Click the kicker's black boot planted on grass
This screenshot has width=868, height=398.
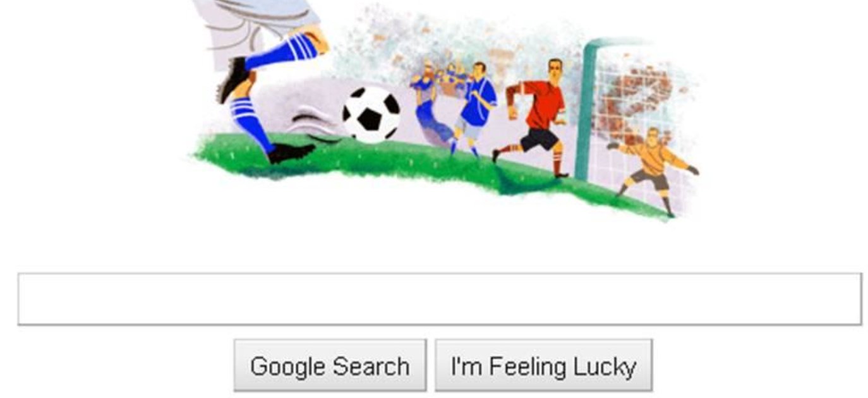[290, 152]
